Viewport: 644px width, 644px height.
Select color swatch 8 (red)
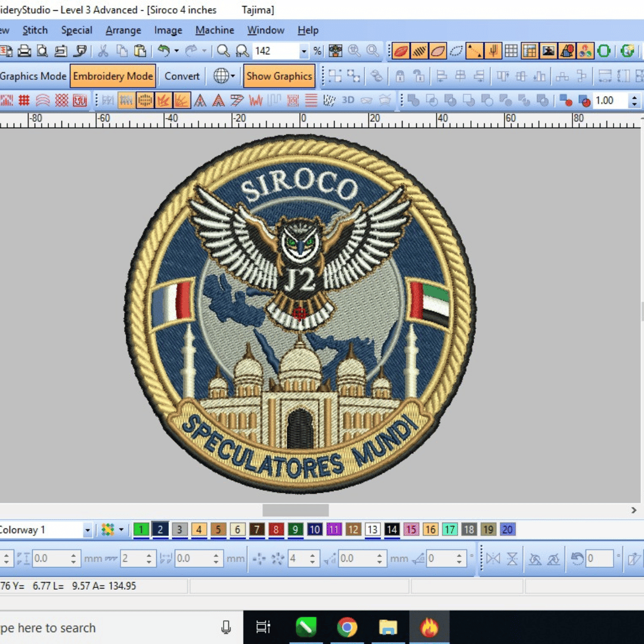tap(276, 530)
